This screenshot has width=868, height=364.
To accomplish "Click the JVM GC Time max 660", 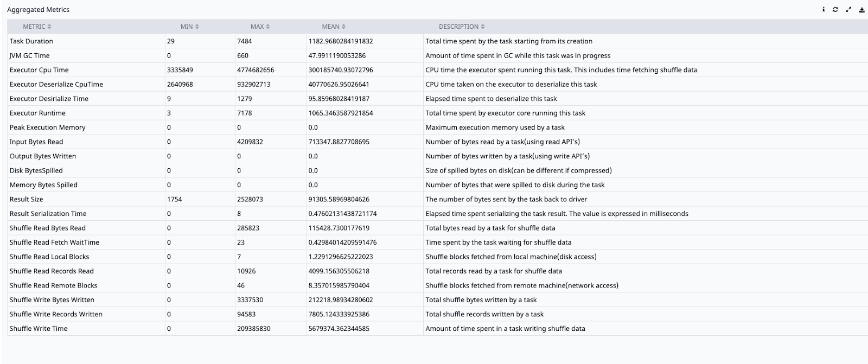I will click(x=242, y=55).
